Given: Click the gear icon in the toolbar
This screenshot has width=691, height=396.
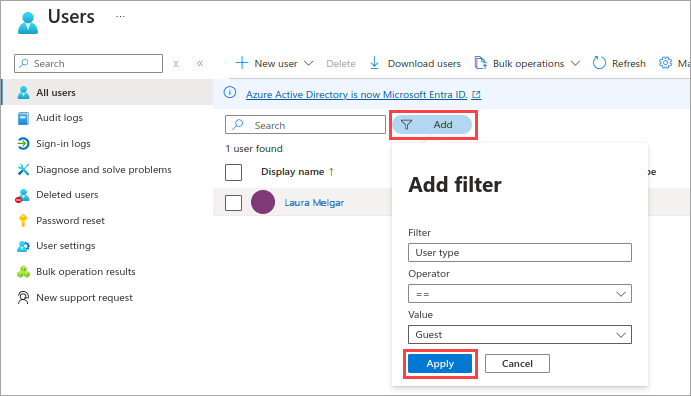Looking at the screenshot, I should pyautogui.click(x=665, y=63).
